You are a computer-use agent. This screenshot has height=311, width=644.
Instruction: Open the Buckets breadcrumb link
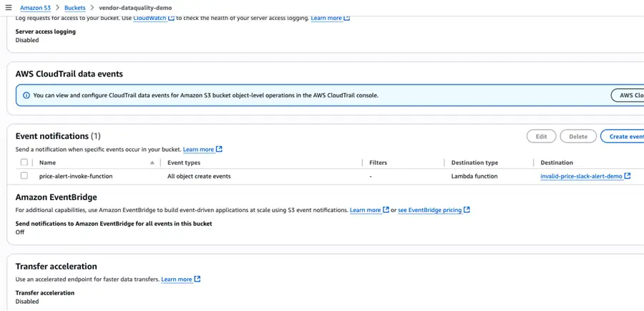click(x=74, y=7)
